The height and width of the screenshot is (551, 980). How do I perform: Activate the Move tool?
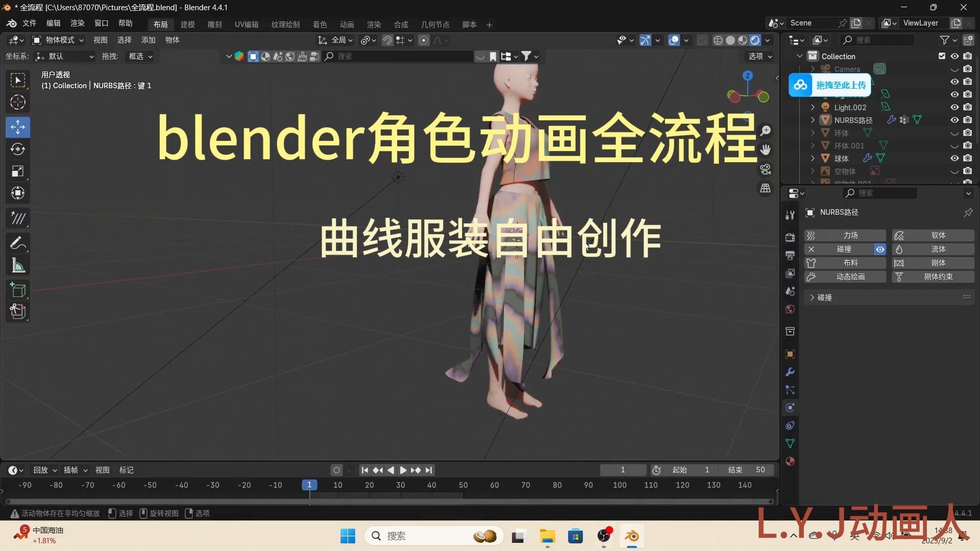18,127
